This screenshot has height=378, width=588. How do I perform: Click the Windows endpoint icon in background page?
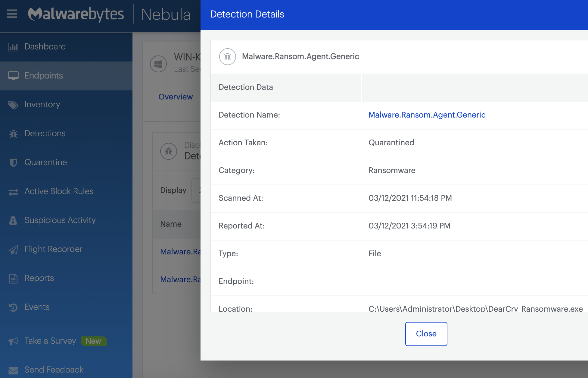point(158,64)
